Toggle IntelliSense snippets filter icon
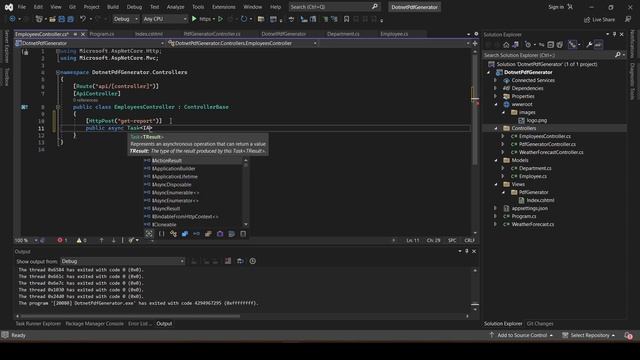Viewport: 640px width, 360px height. coord(243,234)
